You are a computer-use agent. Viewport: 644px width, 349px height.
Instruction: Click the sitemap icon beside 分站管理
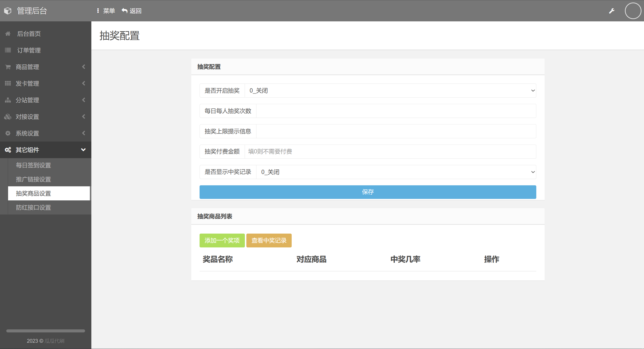pos(8,100)
